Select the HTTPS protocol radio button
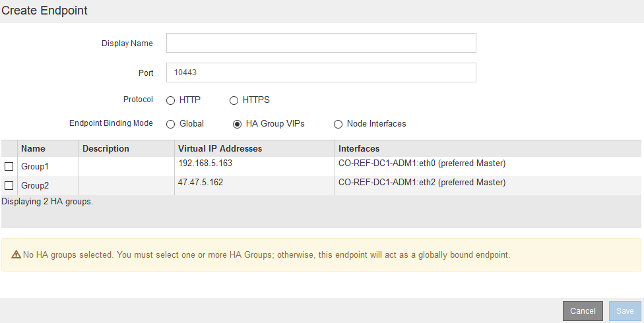Screen dimensions: 644x323 tap(234, 100)
